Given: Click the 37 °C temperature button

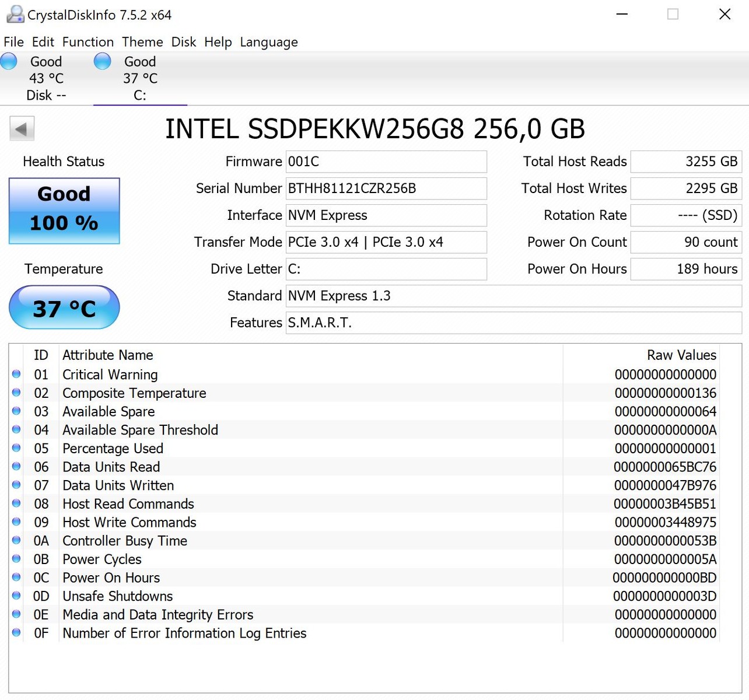Looking at the screenshot, I should 64,307.
